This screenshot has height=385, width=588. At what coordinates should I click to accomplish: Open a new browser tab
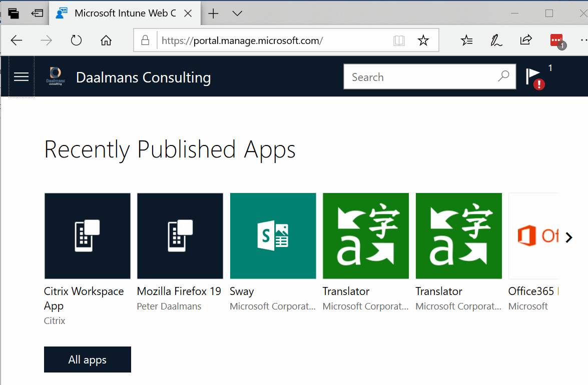(213, 13)
